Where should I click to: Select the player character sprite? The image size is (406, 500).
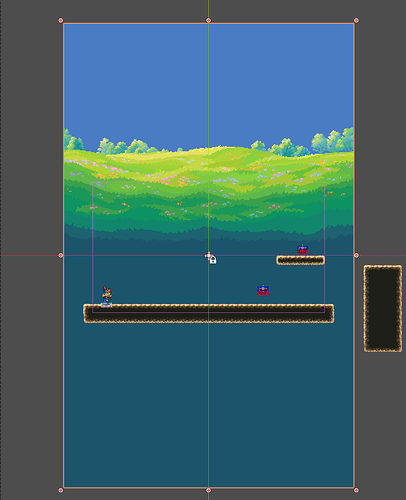(x=107, y=296)
